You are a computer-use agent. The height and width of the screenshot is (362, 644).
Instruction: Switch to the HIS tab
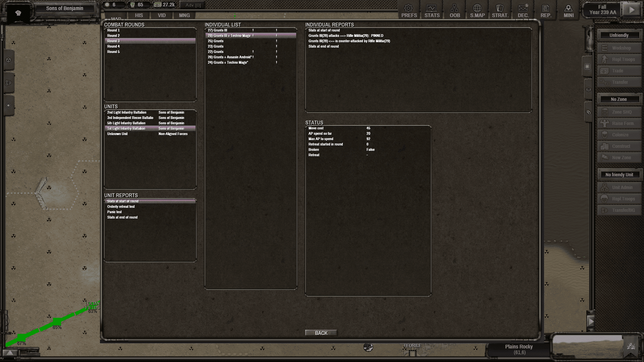139,15
